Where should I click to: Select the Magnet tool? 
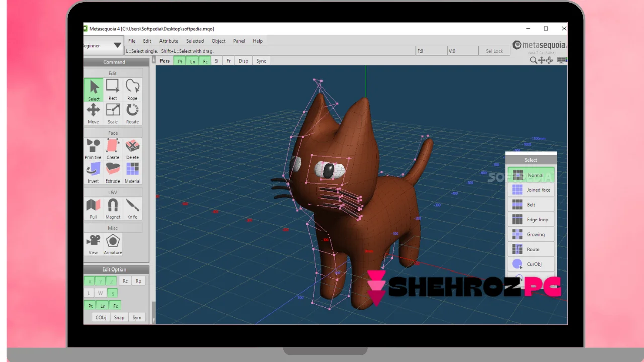(113, 209)
